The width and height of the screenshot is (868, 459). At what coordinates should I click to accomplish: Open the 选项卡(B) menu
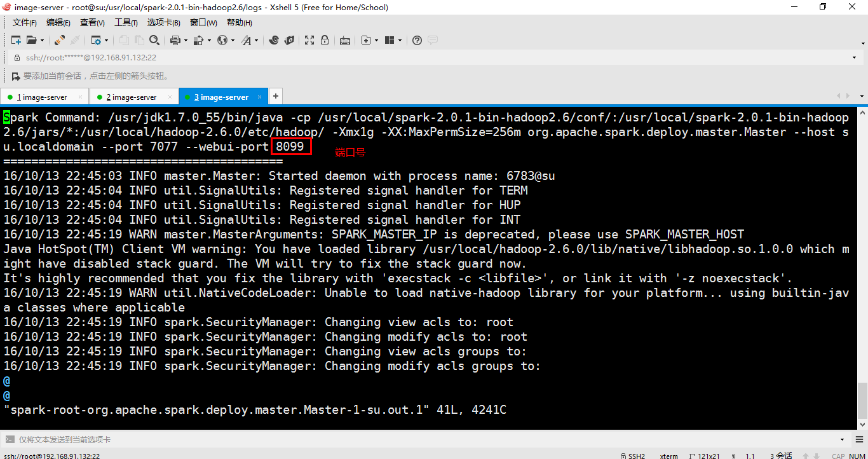(x=164, y=23)
